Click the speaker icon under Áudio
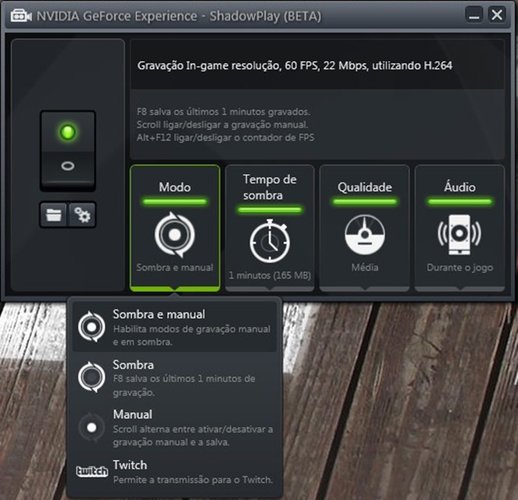 click(459, 234)
